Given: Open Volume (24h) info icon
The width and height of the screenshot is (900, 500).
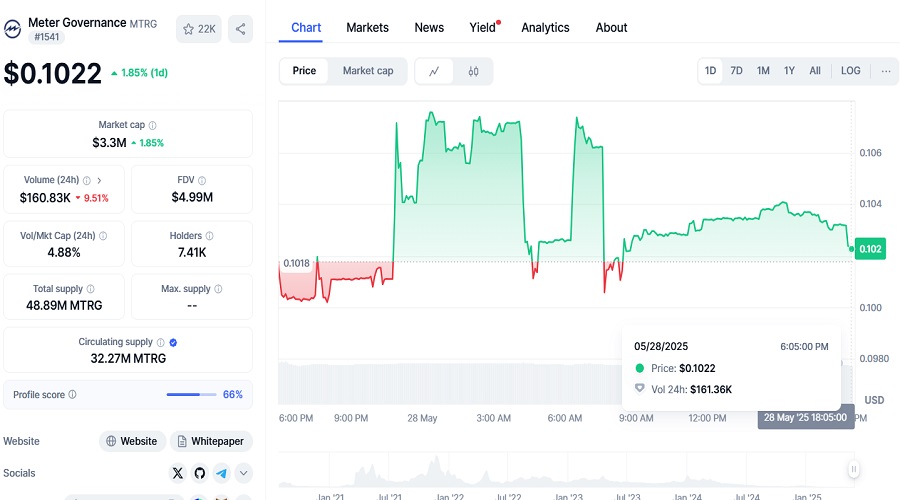Looking at the screenshot, I should pos(87,180).
